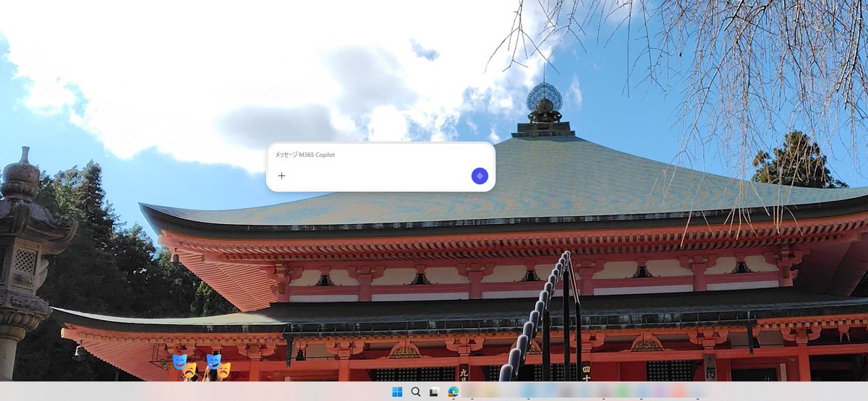
Task: Open taskbar Search magnifier
Action: coord(416,392)
